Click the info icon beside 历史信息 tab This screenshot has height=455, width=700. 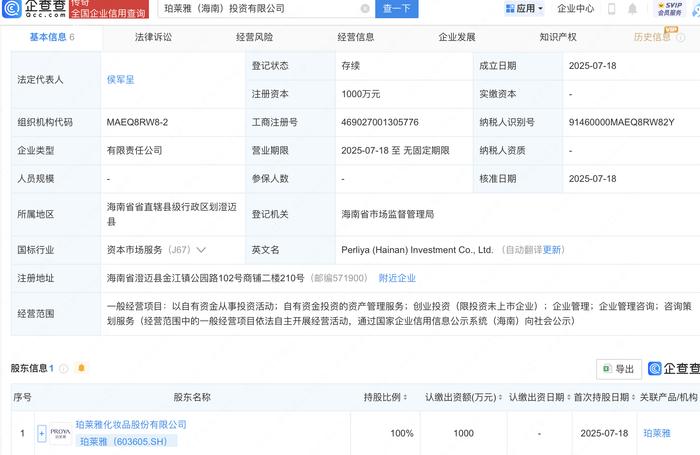click(x=681, y=38)
